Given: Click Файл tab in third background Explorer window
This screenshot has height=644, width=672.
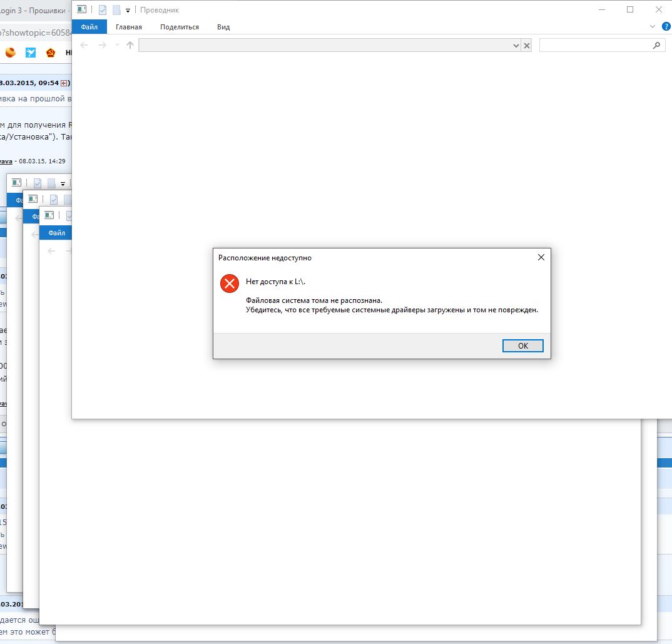Looking at the screenshot, I should point(56,233).
